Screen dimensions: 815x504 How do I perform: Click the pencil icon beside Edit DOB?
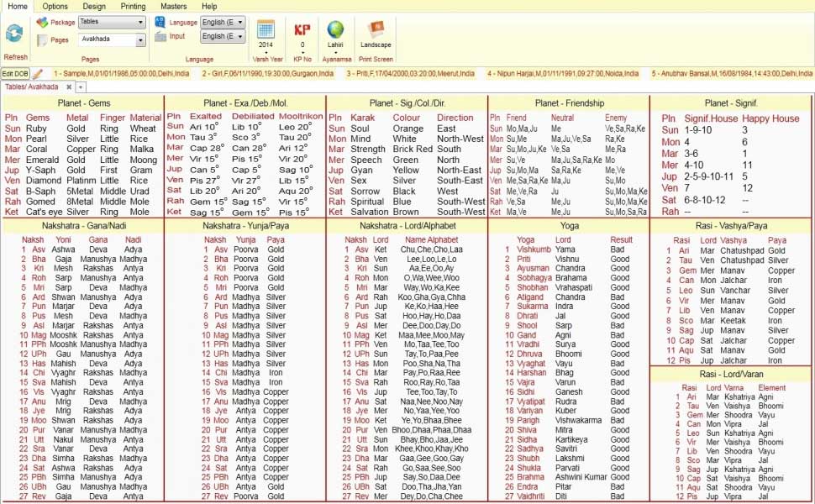click(38, 74)
